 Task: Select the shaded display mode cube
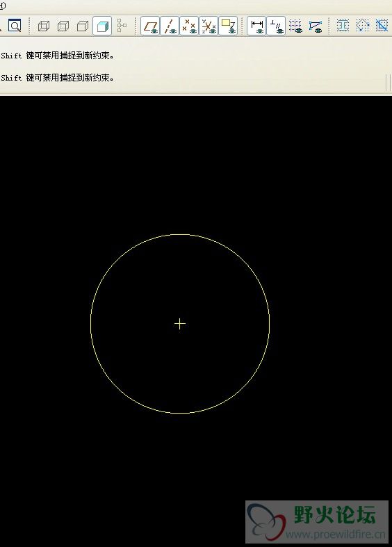pos(102,26)
